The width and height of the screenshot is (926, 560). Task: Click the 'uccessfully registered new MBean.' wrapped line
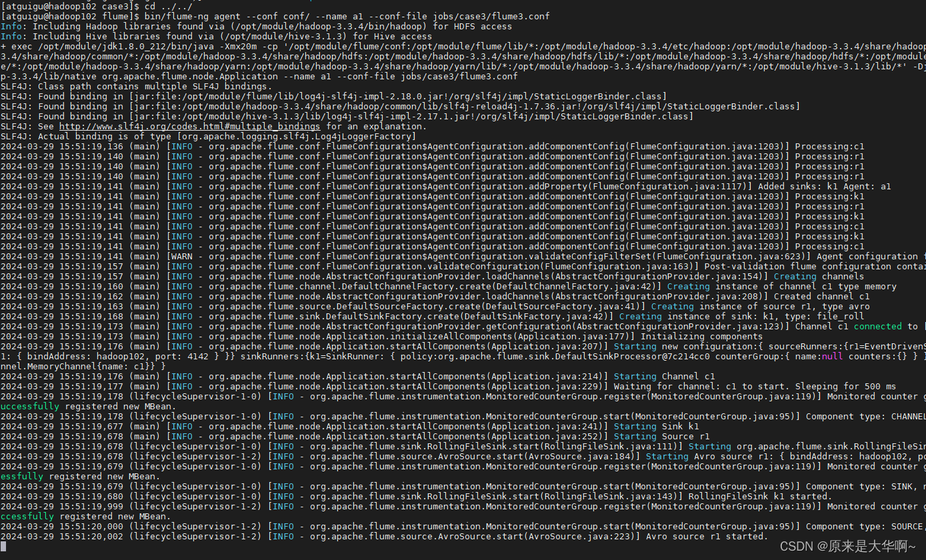[89, 407]
